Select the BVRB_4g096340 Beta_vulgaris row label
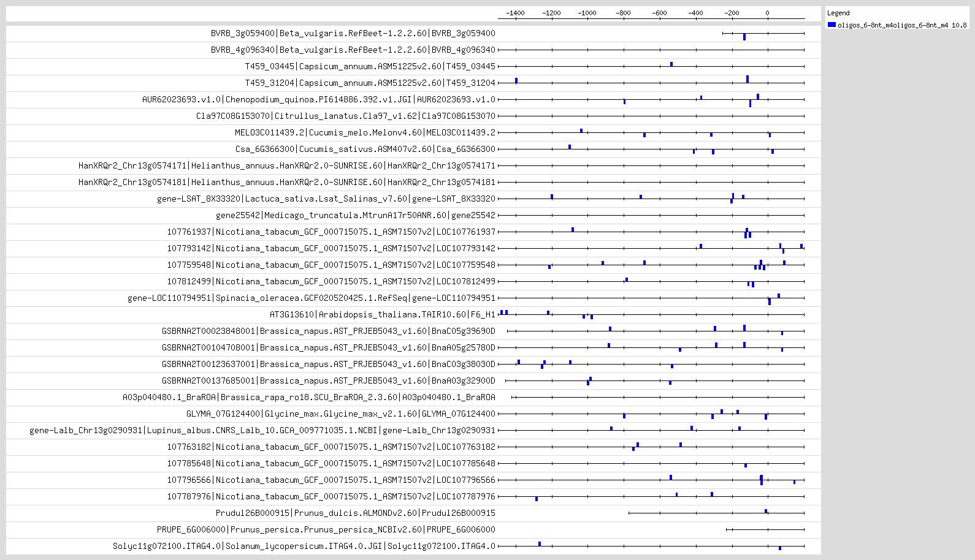975x560 pixels. tap(353, 50)
